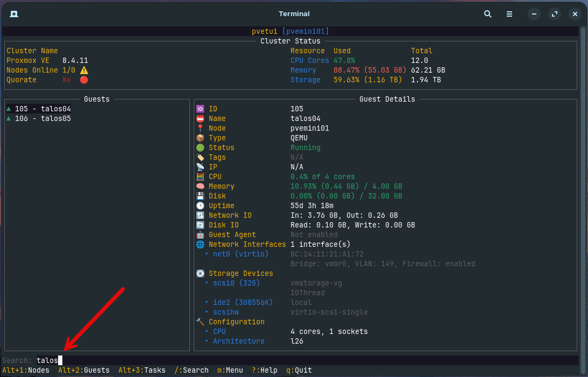Click the warning triangle next to Nodes Online
The height and width of the screenshot is (377, 588).
(83, 70)
